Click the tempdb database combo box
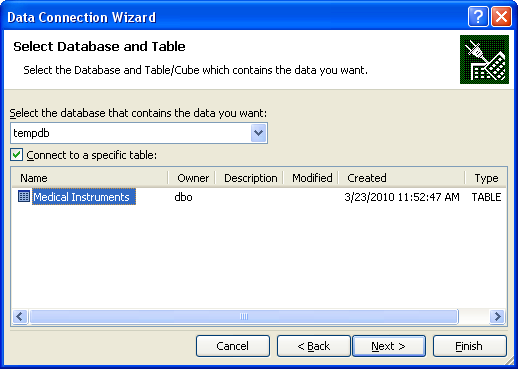518x369 pixels. 139,133
